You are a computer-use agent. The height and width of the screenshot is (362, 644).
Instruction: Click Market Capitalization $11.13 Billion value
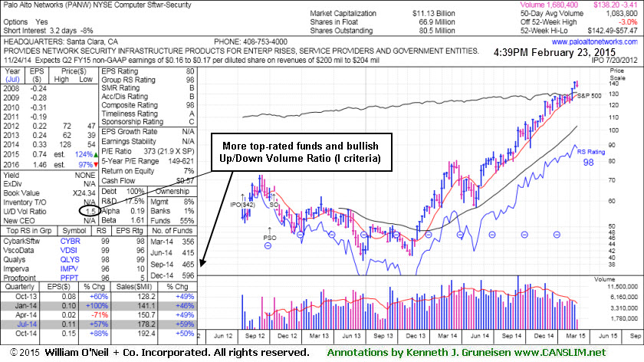434,13
